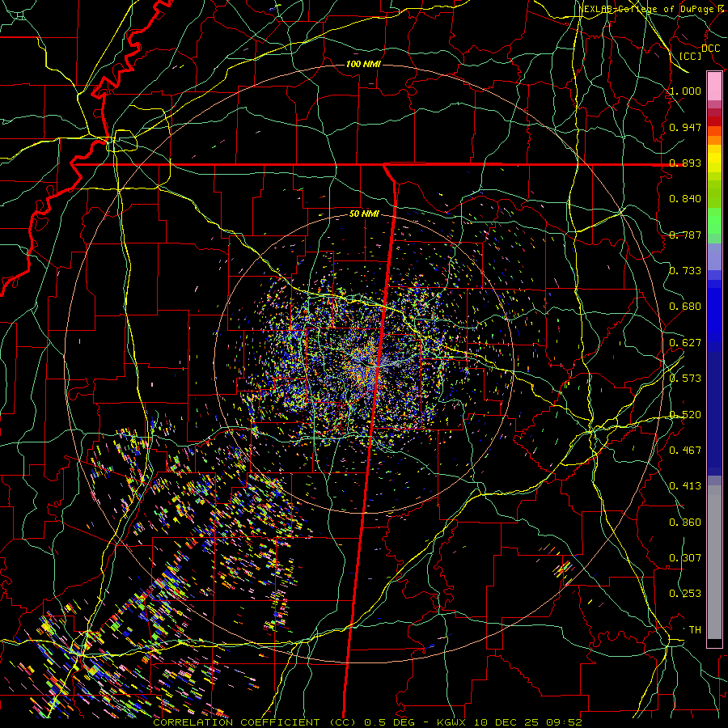
Task: Click the 0.413 legend value
Action: pos(685,486)
